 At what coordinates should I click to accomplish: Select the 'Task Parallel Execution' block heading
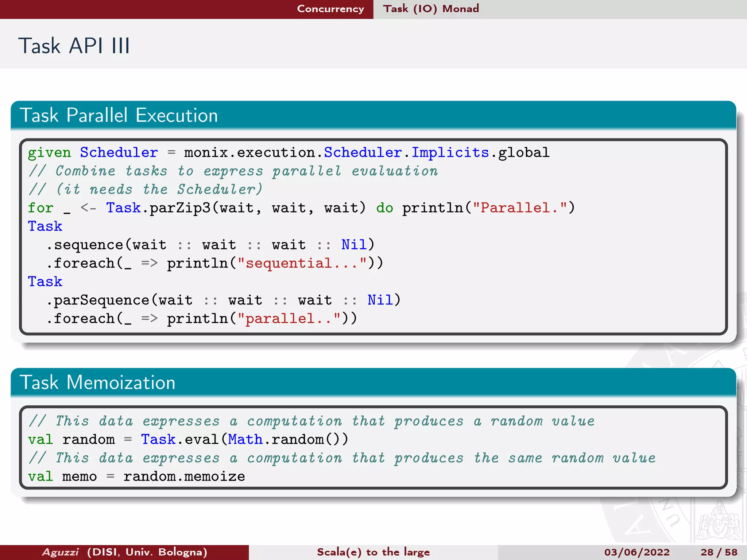pos(119,115)
